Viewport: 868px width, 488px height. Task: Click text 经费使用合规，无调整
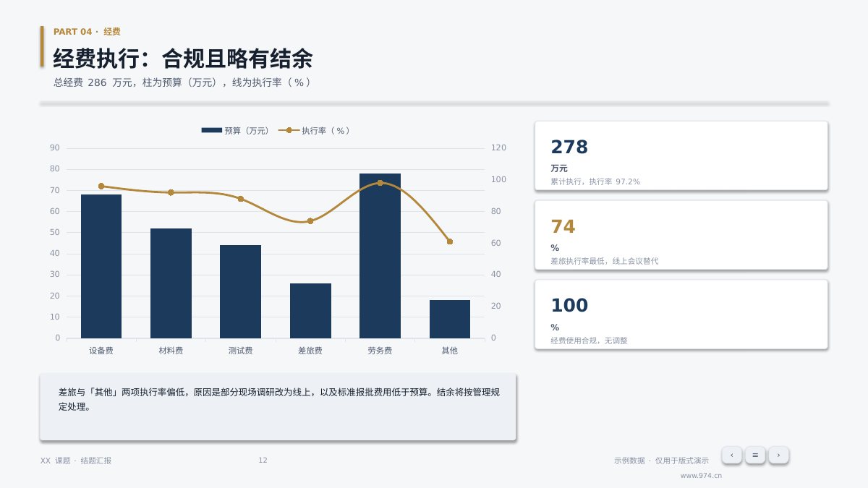(589, 341)
